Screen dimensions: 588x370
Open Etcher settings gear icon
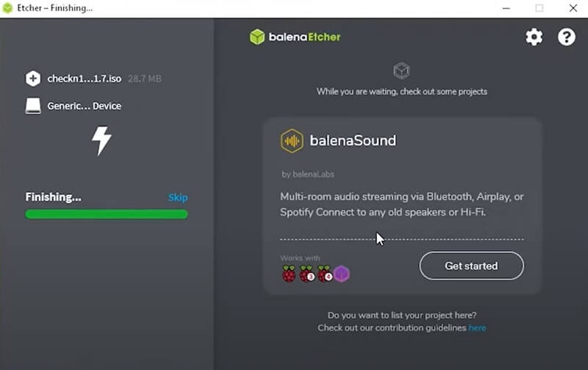pos(534,38)
